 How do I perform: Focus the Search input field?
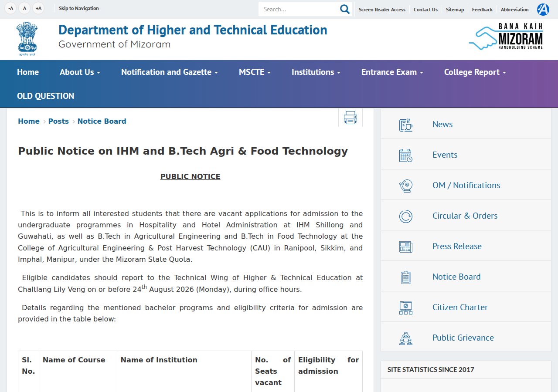pos(299,9)
